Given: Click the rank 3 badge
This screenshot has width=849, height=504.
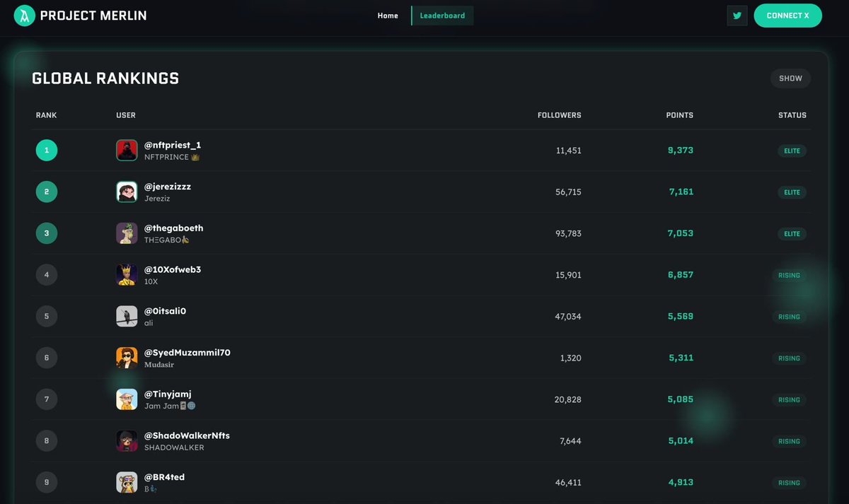Looking at the screenshot, I should (47, 233).
